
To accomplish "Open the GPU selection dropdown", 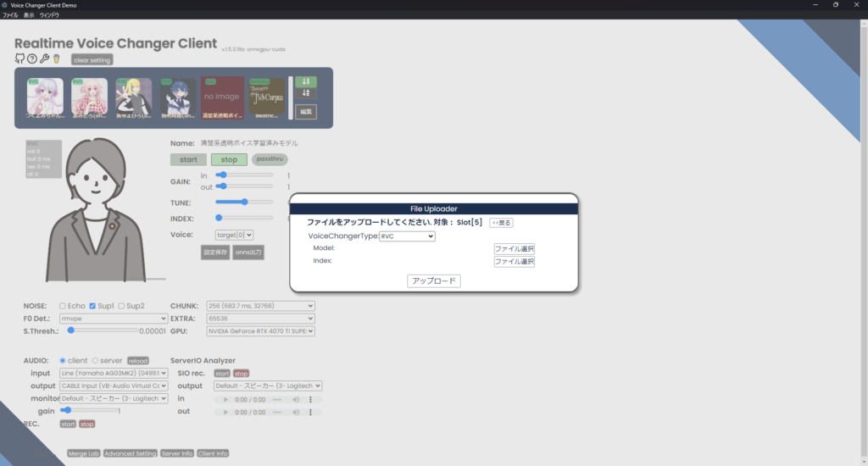I will click(x=260, y=331).
